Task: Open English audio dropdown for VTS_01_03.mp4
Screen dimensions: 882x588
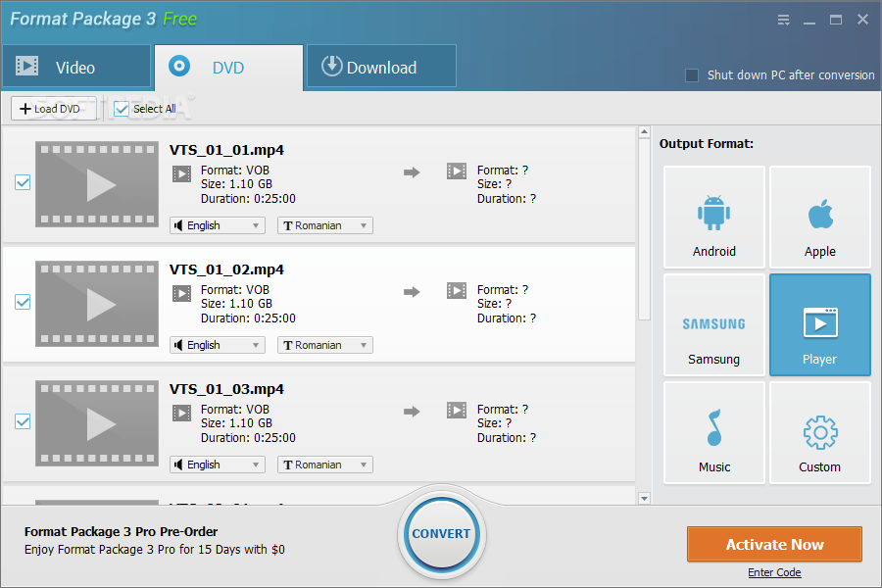Action: click(218, 465)
